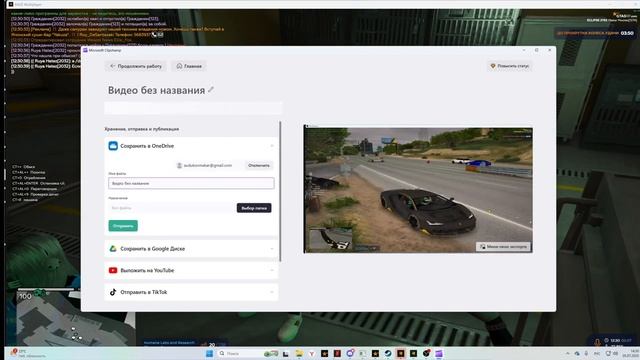Click the weather widget on the taskbar
The image size is (640, 360).
(29, 353)
